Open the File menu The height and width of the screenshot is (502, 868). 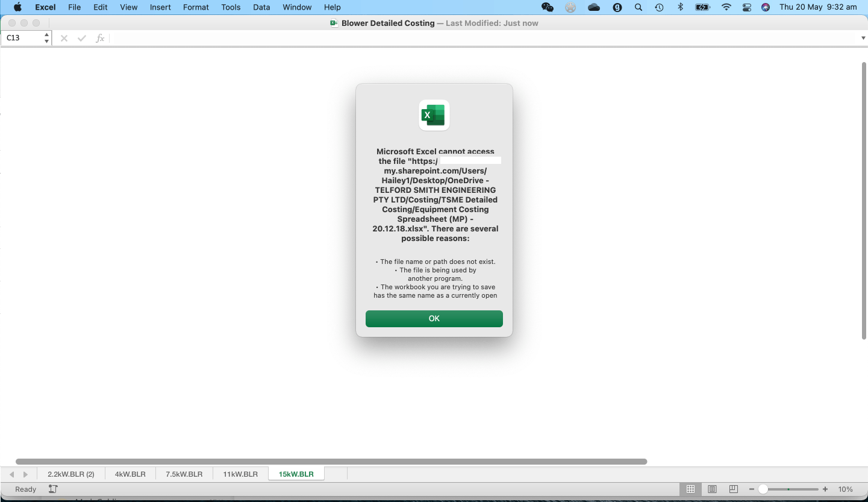point(74,7)
